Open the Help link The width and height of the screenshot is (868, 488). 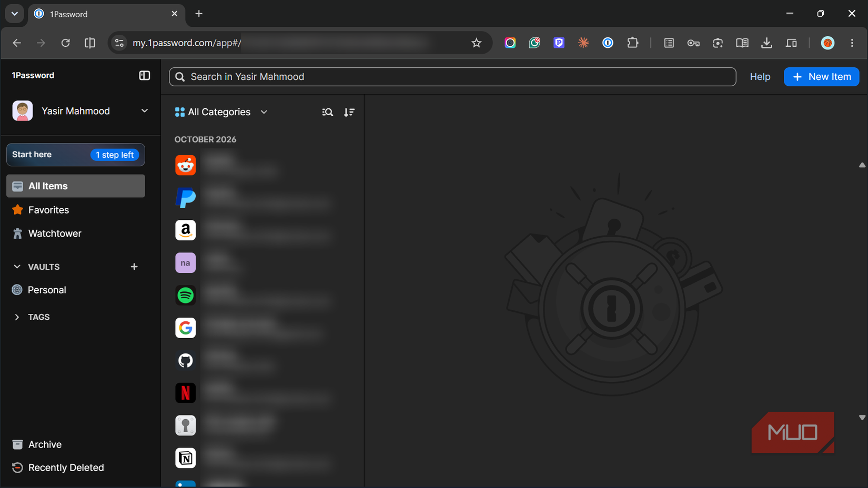[760, 77]
